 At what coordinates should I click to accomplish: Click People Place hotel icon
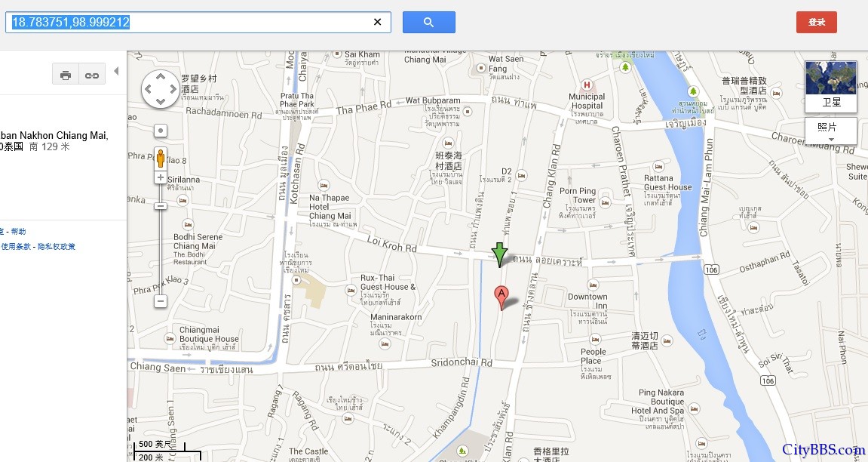coord(595,339)
